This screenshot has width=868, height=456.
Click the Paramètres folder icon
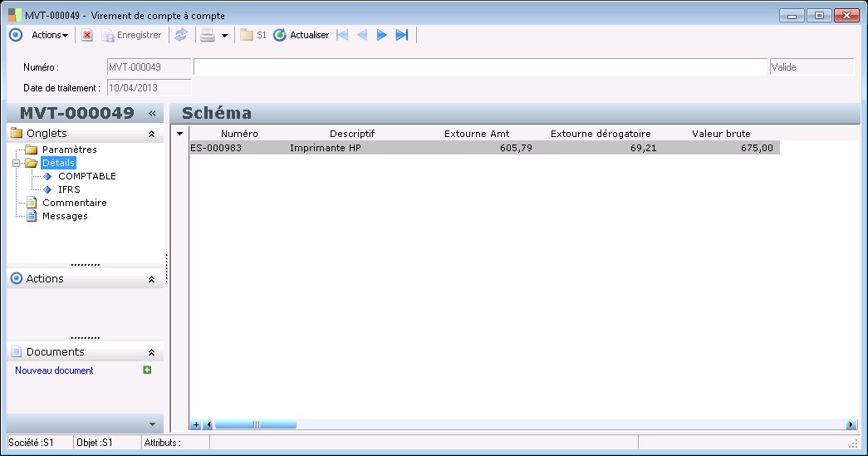click(x=32, y=150)
